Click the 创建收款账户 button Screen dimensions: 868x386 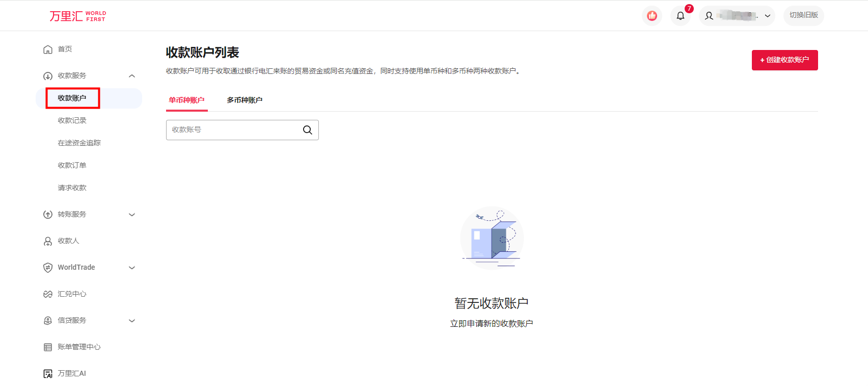pos(784,60)
